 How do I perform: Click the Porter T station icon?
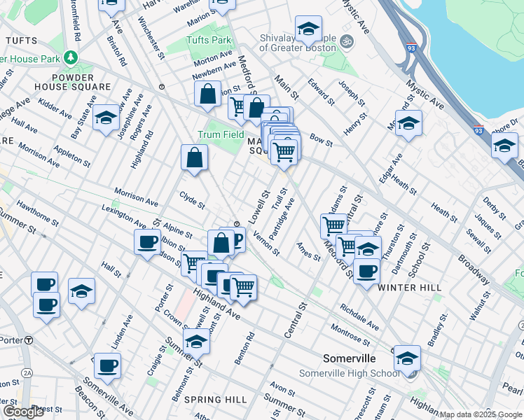(29, 340)
